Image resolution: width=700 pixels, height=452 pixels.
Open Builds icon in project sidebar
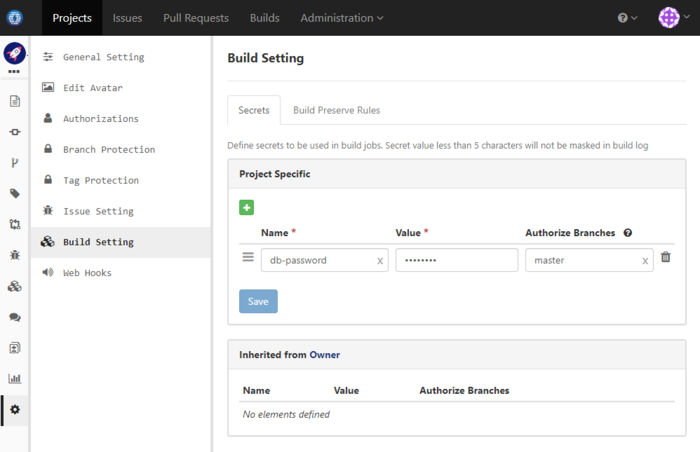(15, 286)
